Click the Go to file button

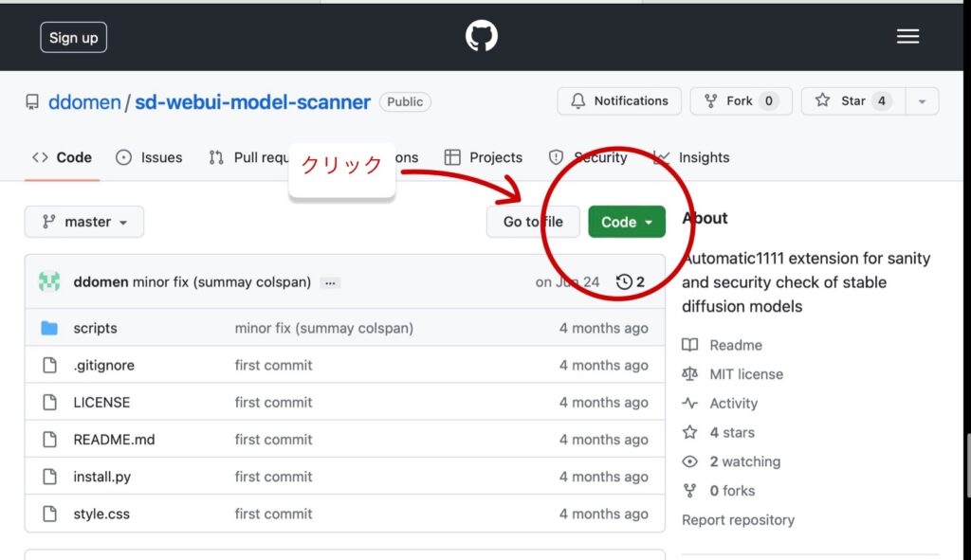click(533, 222)
